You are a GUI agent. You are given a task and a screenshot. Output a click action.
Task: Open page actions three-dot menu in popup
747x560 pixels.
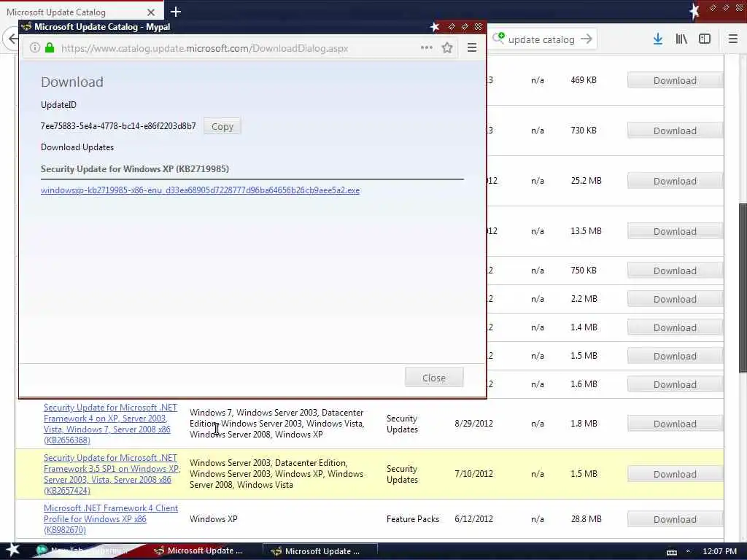point(426,47)
